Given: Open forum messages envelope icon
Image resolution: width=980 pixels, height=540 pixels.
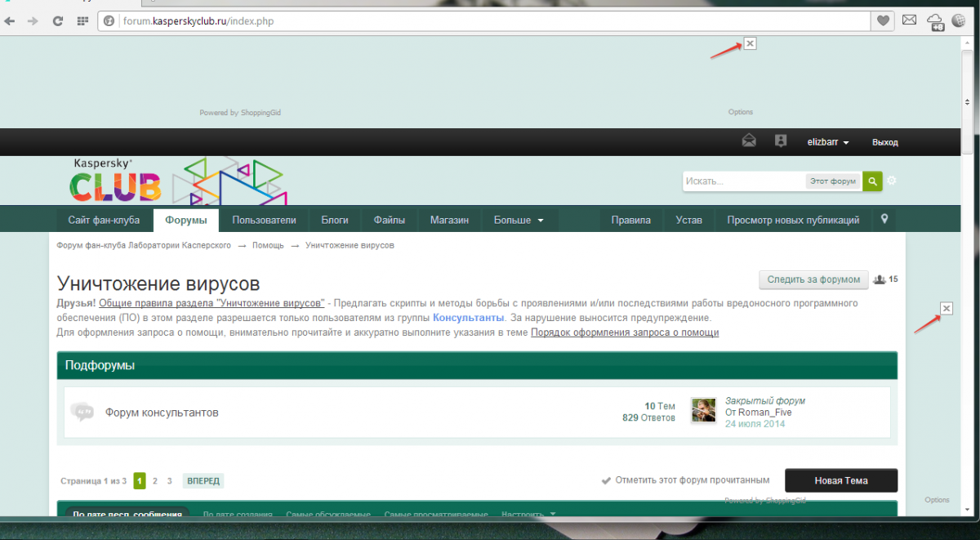Looking at the screenshot, I should [749, 141].
